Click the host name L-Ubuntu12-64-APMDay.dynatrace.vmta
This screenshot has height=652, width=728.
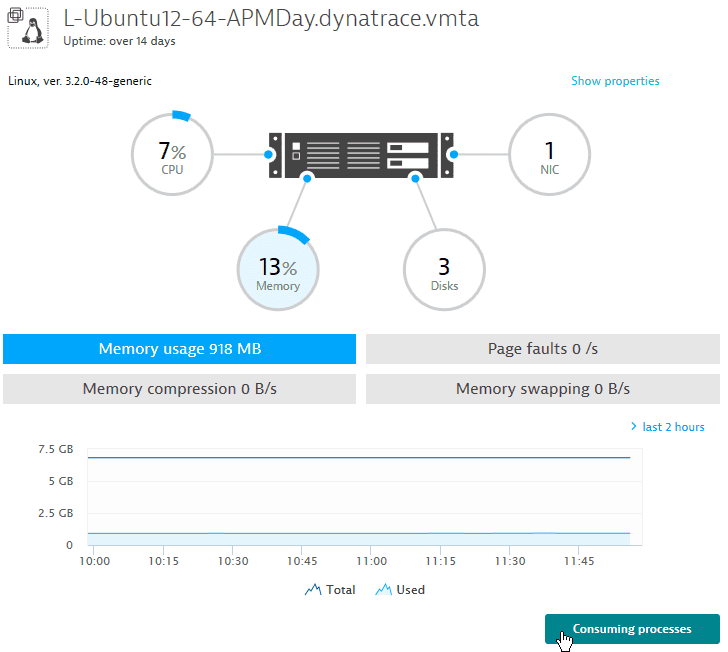pyautogui.click(x=271, y=19)
